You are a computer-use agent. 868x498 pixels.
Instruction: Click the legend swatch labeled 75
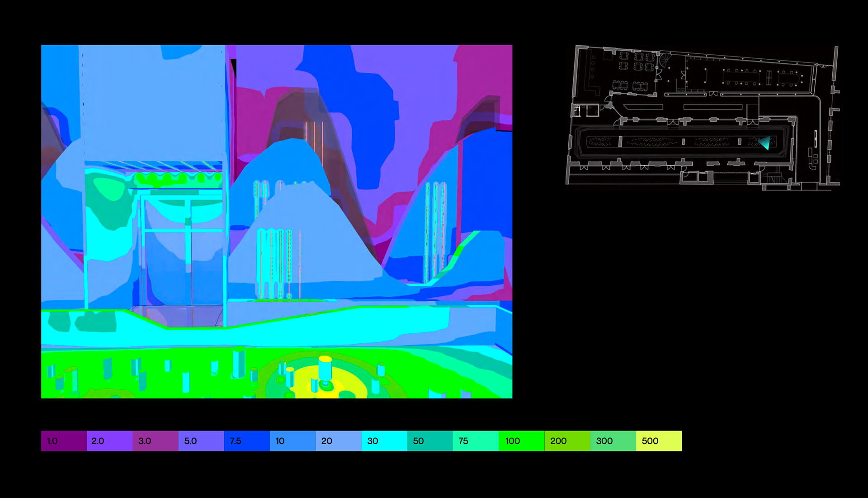[476, 441]
